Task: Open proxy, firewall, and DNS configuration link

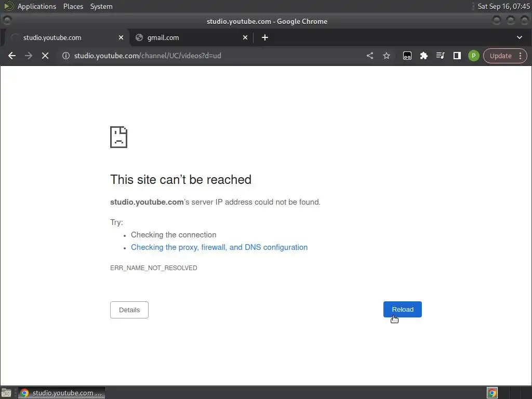Action: coord(219,247)
